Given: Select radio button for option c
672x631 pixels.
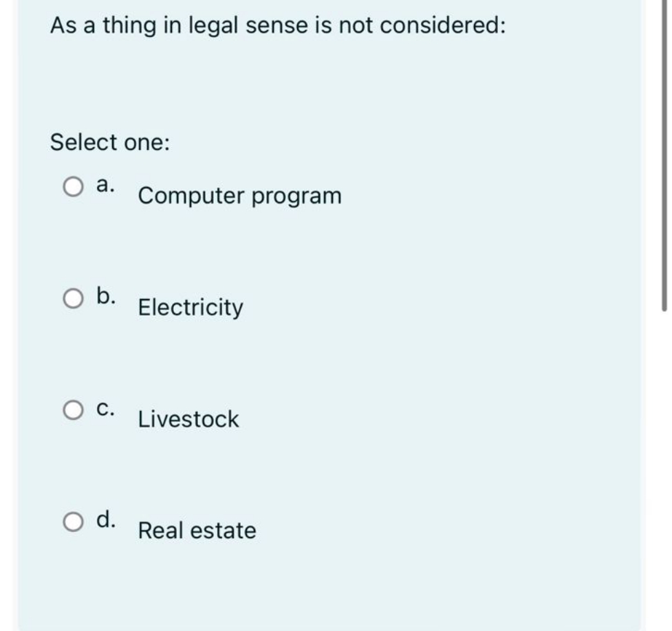Looking at the screenshot, I should pos(74,410).
